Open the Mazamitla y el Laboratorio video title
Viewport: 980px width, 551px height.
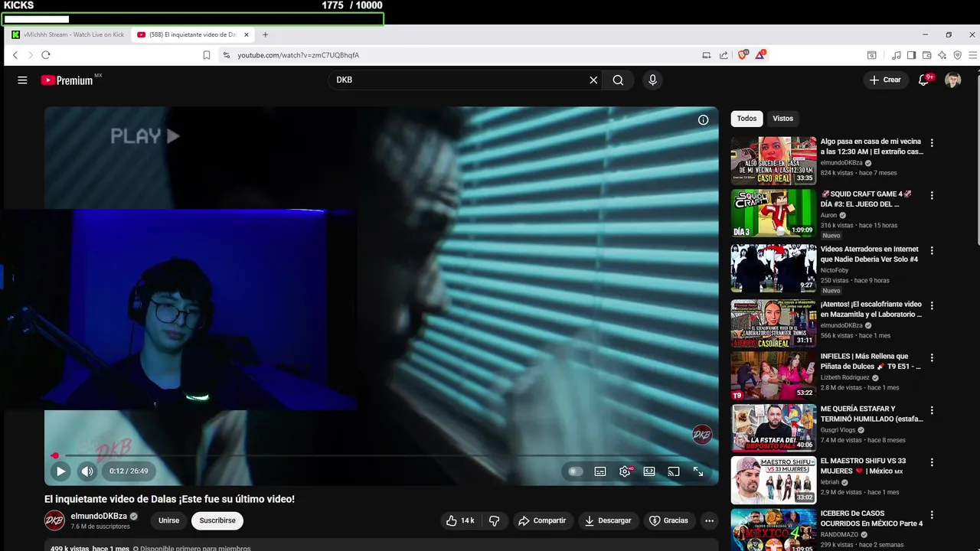[871, 309]
